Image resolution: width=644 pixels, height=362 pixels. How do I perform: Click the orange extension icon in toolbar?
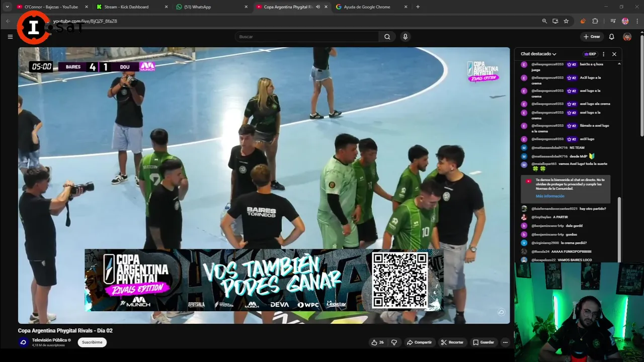coord(583,21)
